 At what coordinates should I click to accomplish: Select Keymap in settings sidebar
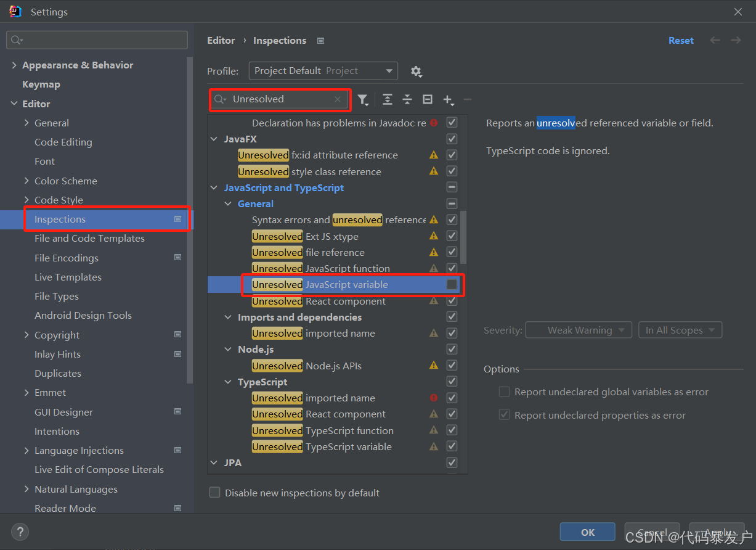[x=41, y=84]
